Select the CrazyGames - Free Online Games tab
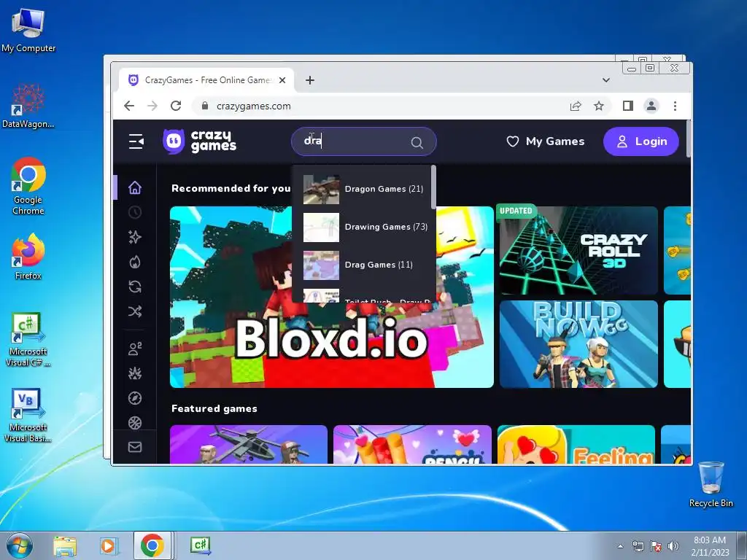This screenshot has width=747, height=560. point(206,80)
